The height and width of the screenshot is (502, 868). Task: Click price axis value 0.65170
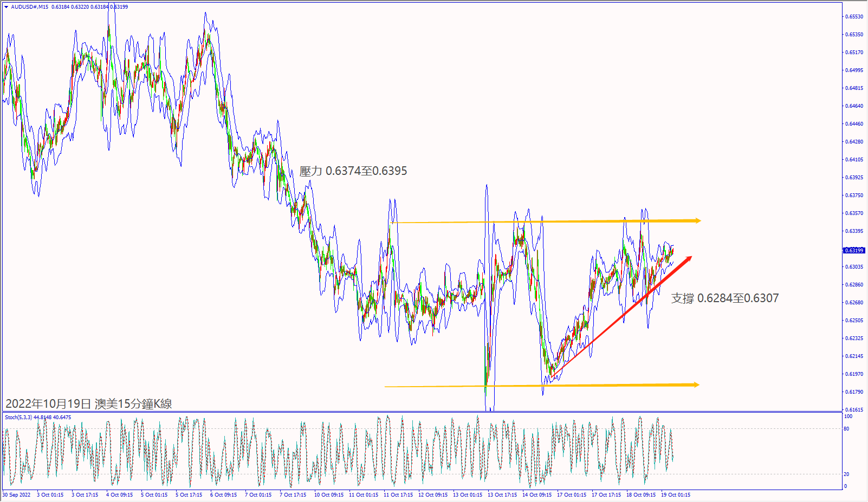click(854, 53)
